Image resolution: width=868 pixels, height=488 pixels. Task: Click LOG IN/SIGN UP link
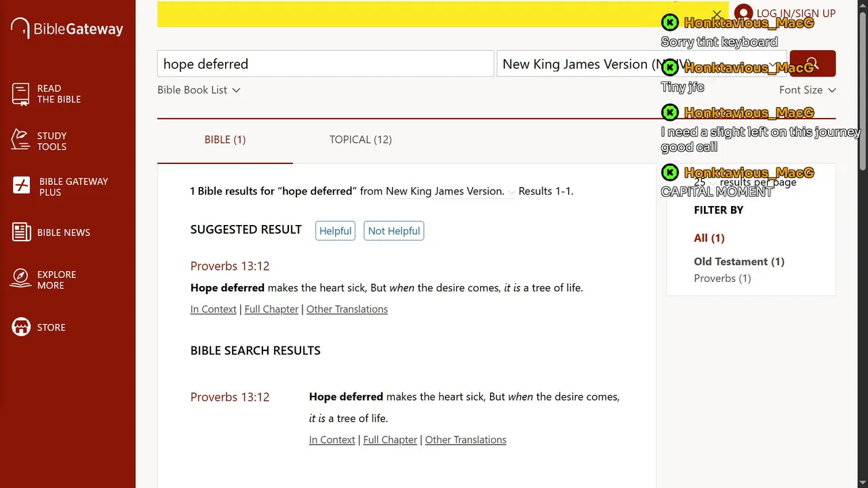(x=796, y=13)
